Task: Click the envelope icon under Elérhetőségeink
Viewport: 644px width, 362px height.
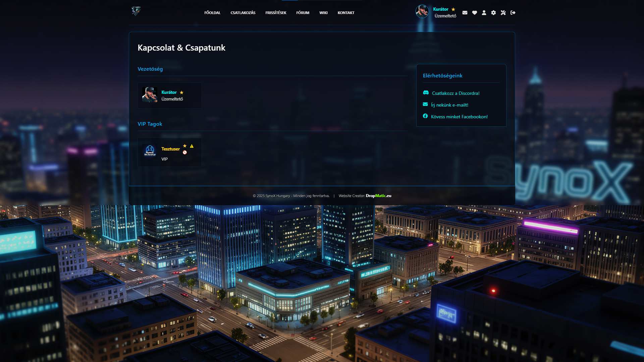Action: point(425,104)
